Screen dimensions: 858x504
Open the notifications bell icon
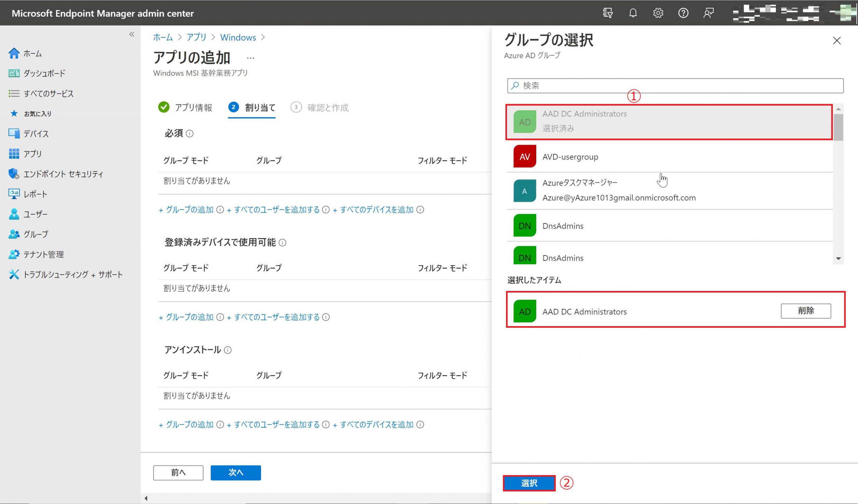point(632,13)
